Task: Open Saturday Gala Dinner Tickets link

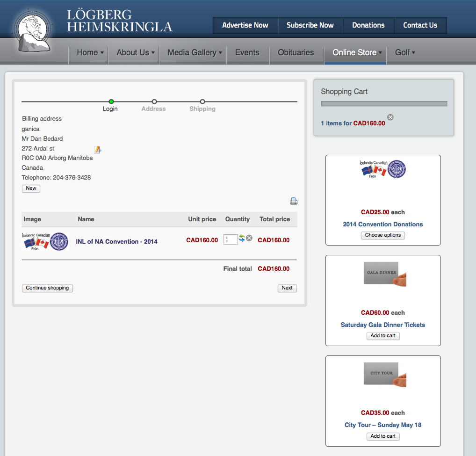Action: pyautogui.click(x=383, y=325)
